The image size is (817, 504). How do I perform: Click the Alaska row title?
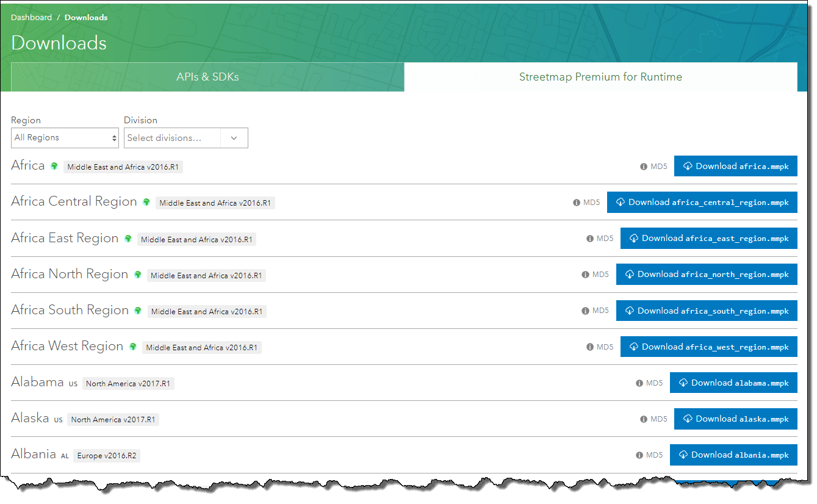(x=30, y=418)
